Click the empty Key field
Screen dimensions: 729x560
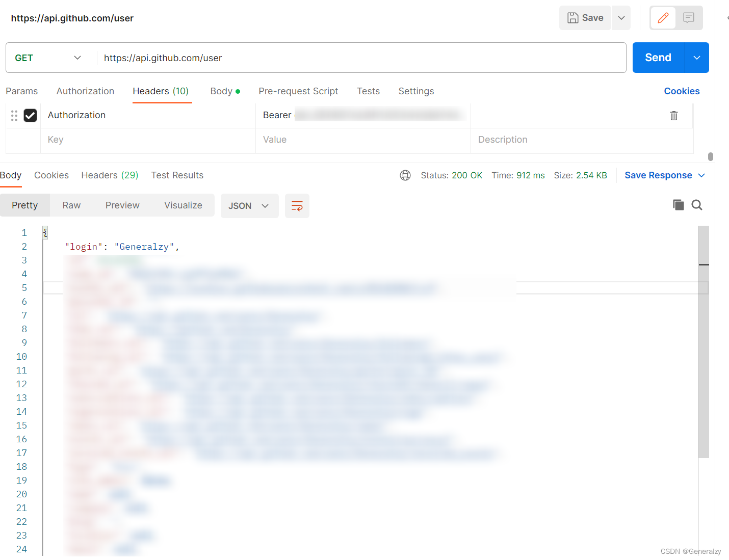pos(148,140)
